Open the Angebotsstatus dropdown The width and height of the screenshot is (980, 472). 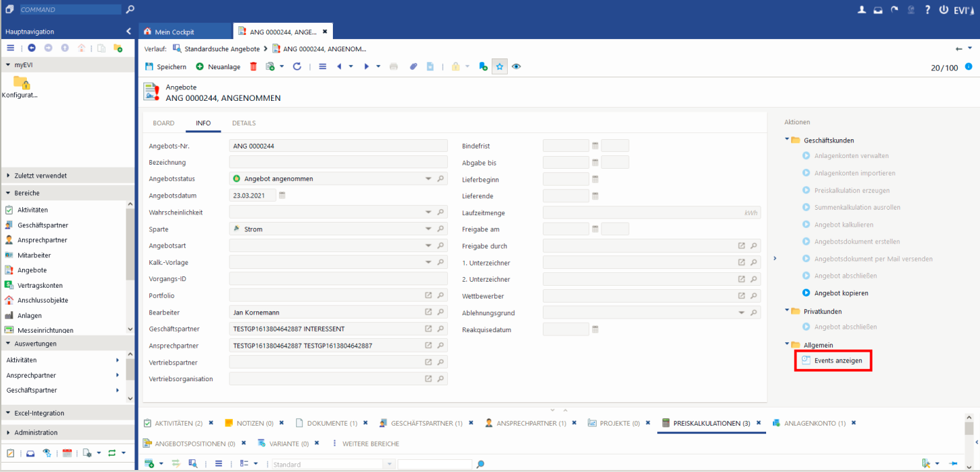pyautogui.click(x=428, y=179)
